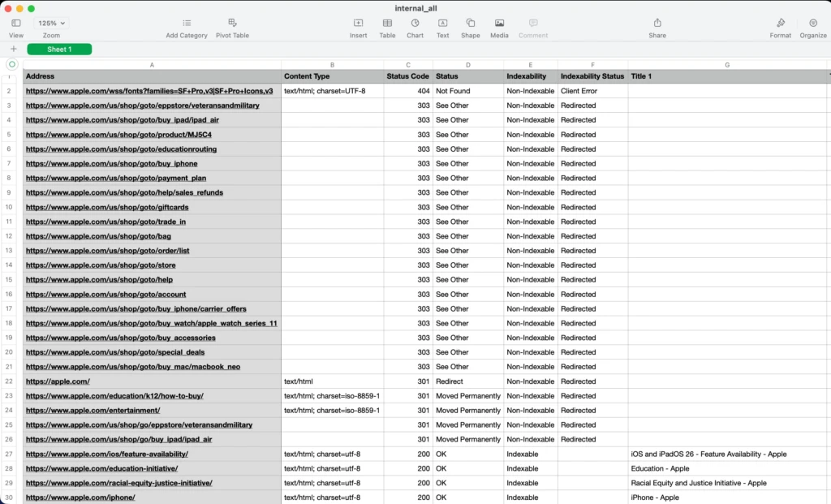This screenshot has width=831, height=504.
Task: Add a new Table from toolbar
Action: click(x=387, y=24)
